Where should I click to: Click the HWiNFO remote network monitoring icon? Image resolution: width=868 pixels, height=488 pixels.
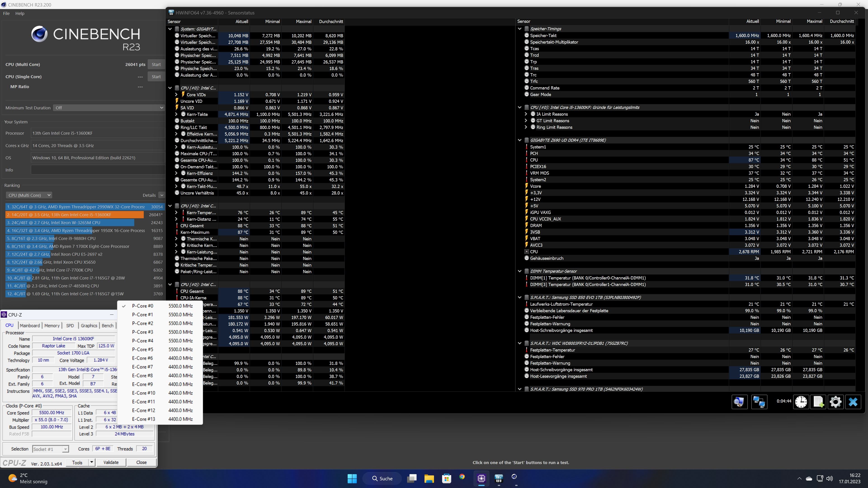[x=759, y=402]
